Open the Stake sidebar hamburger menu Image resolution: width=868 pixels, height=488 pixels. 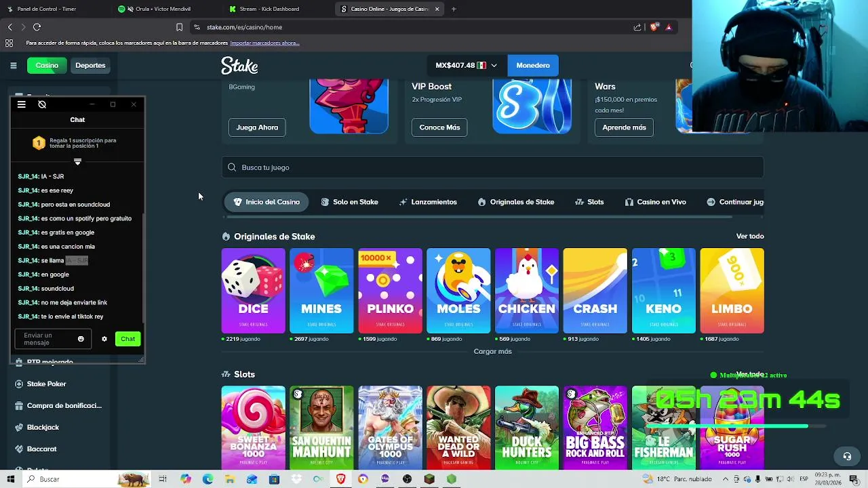(14, 65)
